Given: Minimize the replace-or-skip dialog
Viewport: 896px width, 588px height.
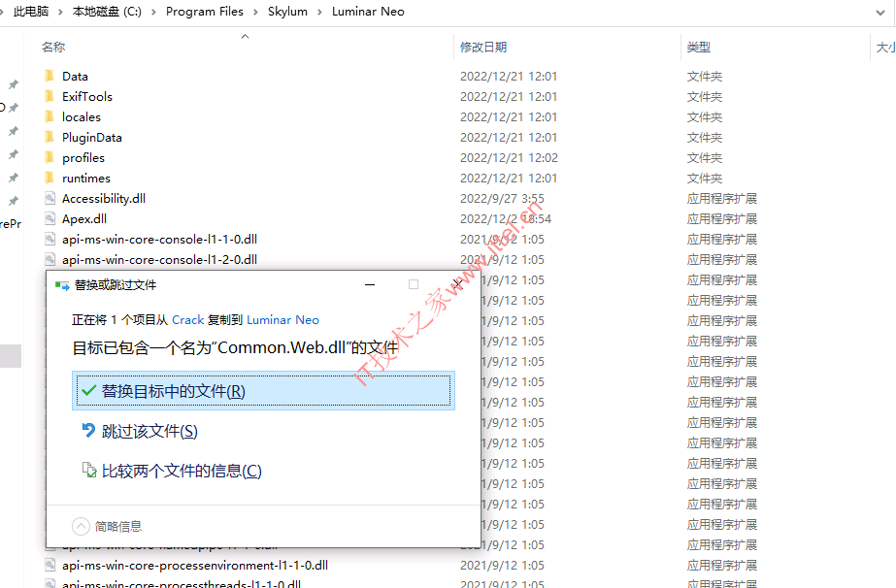Looking at the screenshot, I should (x=370, y=284).
